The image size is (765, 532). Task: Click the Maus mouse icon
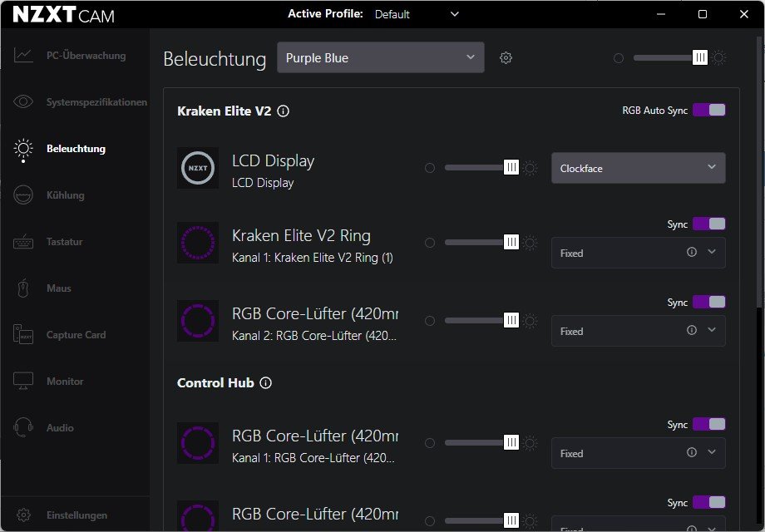(x=23, y=288)
